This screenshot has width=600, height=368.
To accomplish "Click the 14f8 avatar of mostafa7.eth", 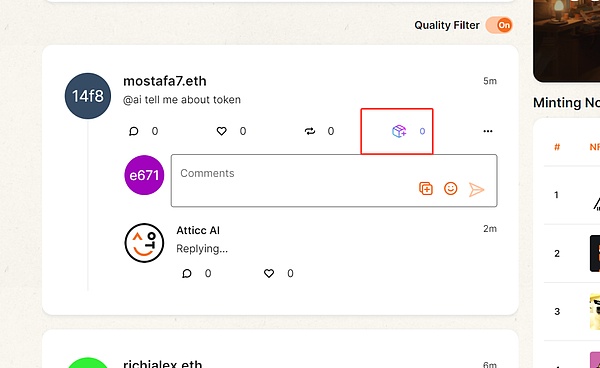I will 88,96.
